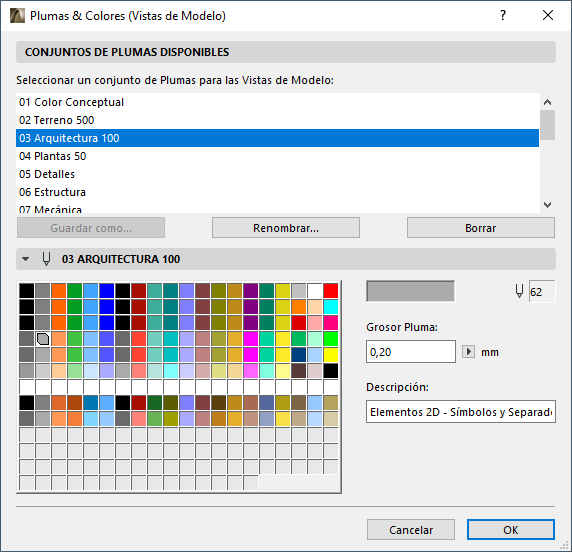
Task: Pick the red swatch at top-right of palette
Action: (331, 291)
